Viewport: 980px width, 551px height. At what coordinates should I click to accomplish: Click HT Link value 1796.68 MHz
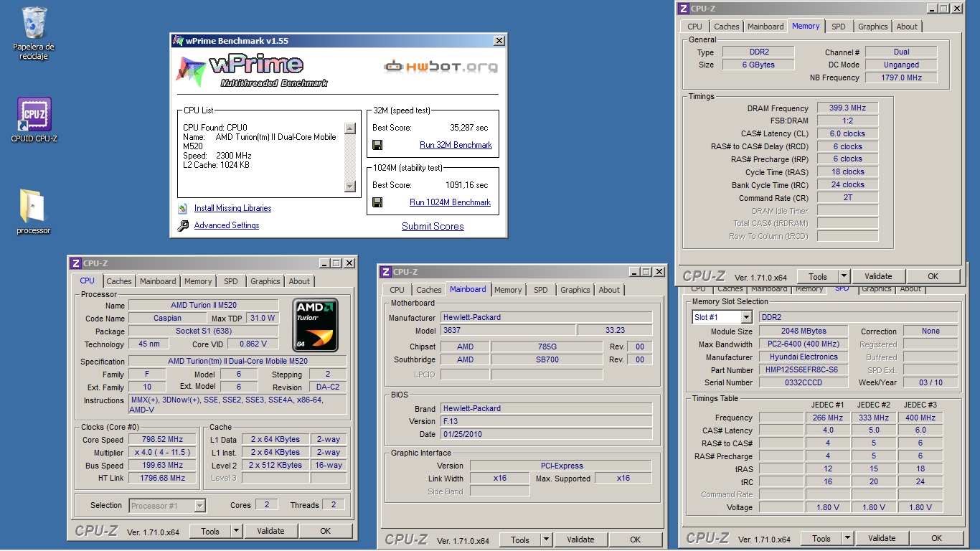(x=163, y=478)
